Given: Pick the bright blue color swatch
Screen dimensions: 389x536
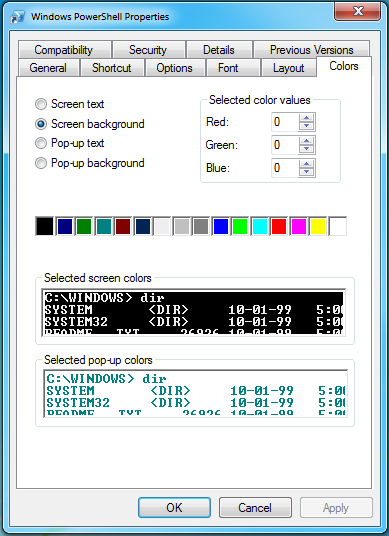Looking at the screenshot, I should [x=220, y=226].
